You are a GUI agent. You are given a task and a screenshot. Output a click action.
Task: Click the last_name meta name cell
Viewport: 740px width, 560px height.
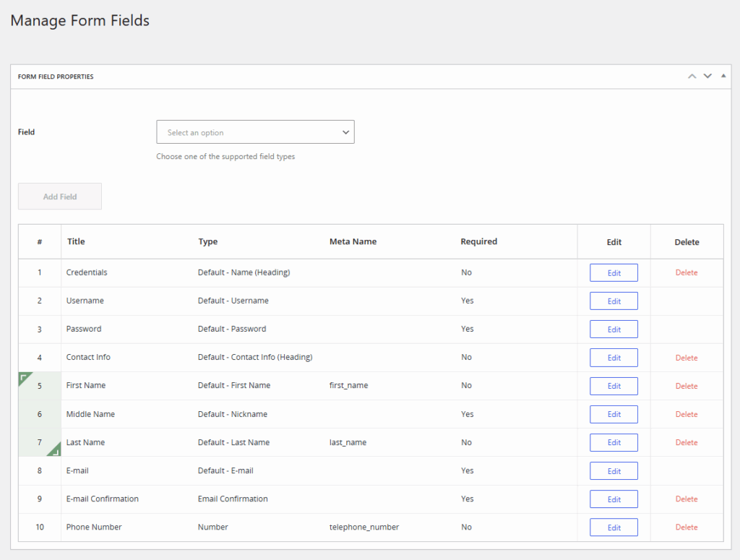[x=348, y=442]
